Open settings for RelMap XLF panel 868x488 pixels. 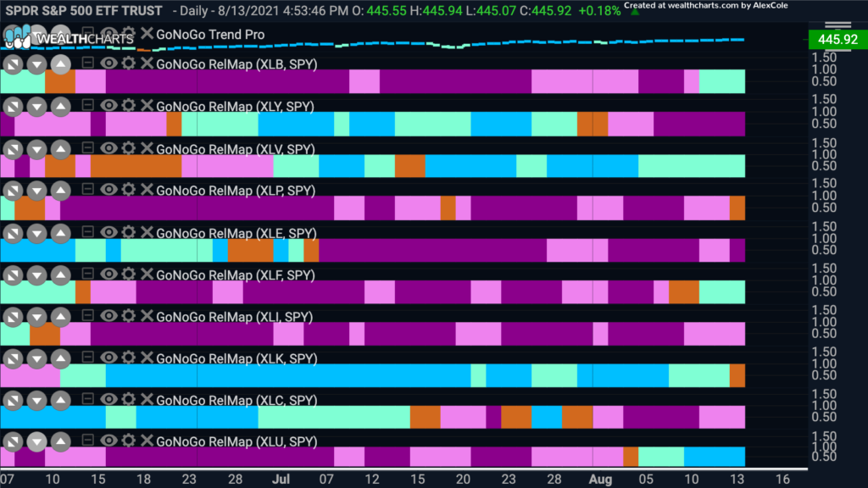click(129, 274)
